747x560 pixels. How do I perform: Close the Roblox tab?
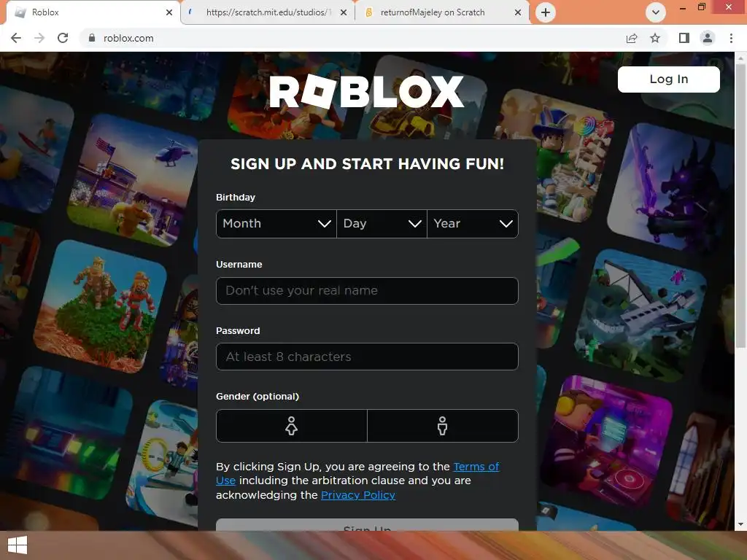[x=169, y=12]
